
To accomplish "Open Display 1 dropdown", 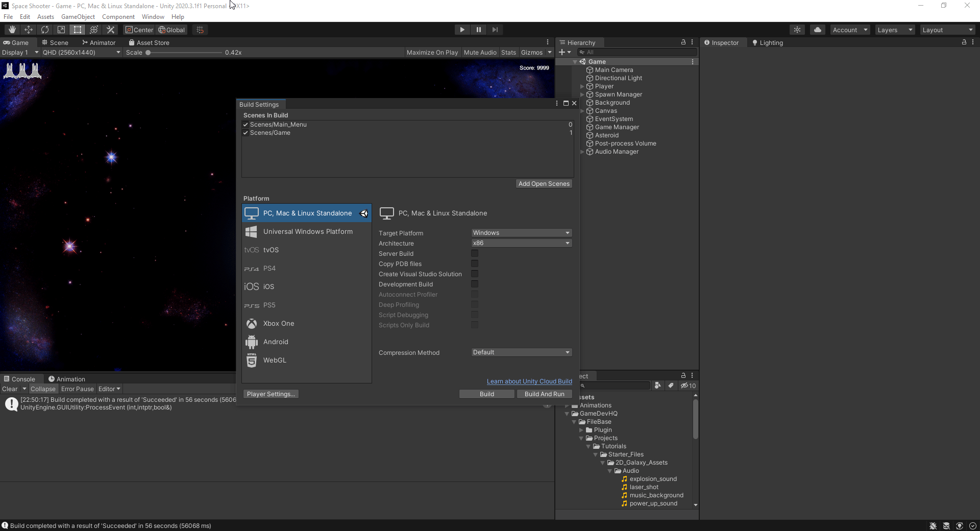I will tap(20, 52).
